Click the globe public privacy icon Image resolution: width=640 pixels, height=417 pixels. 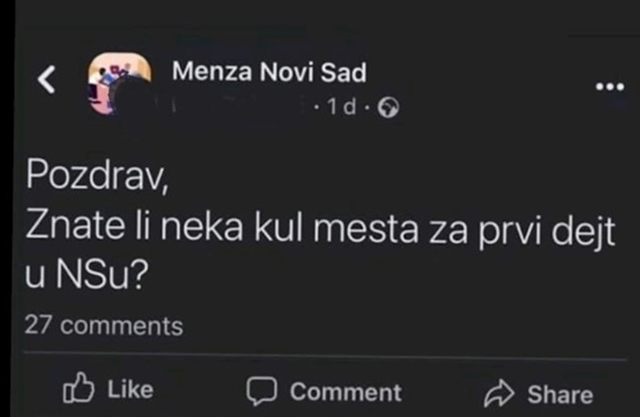pos(388,108)
